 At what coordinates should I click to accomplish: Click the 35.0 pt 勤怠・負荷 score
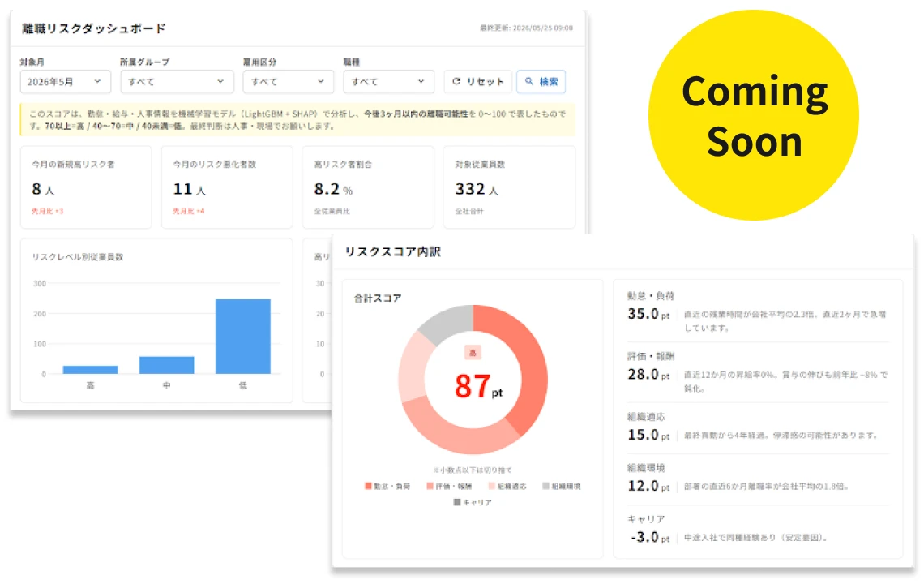[648, 314]
